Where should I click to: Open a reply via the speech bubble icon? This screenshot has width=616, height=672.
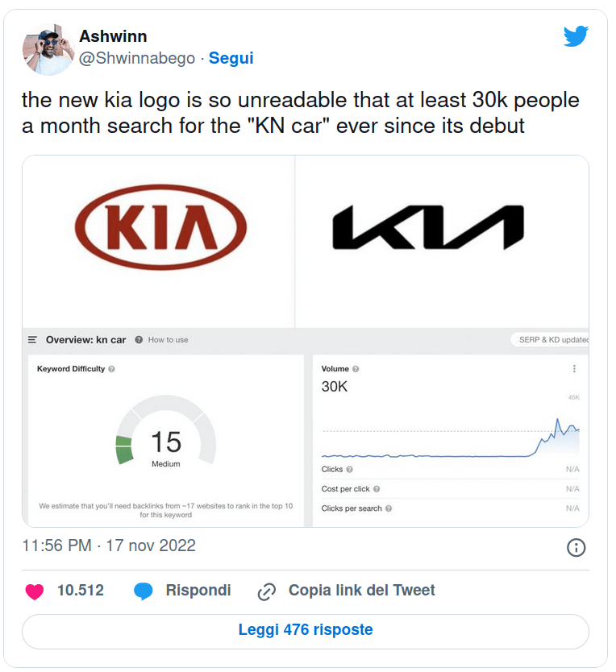144,590
